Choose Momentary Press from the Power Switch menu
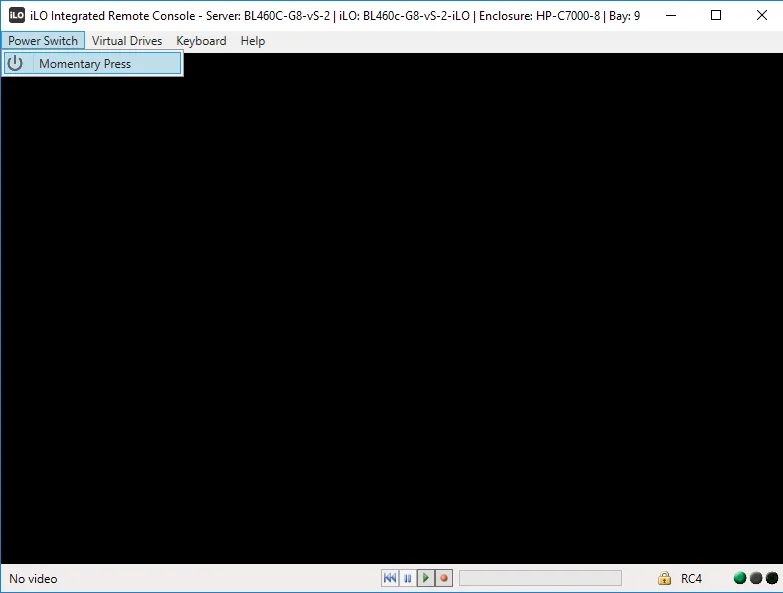The width and height of the screenshot is (783, 593). (92, 63)
